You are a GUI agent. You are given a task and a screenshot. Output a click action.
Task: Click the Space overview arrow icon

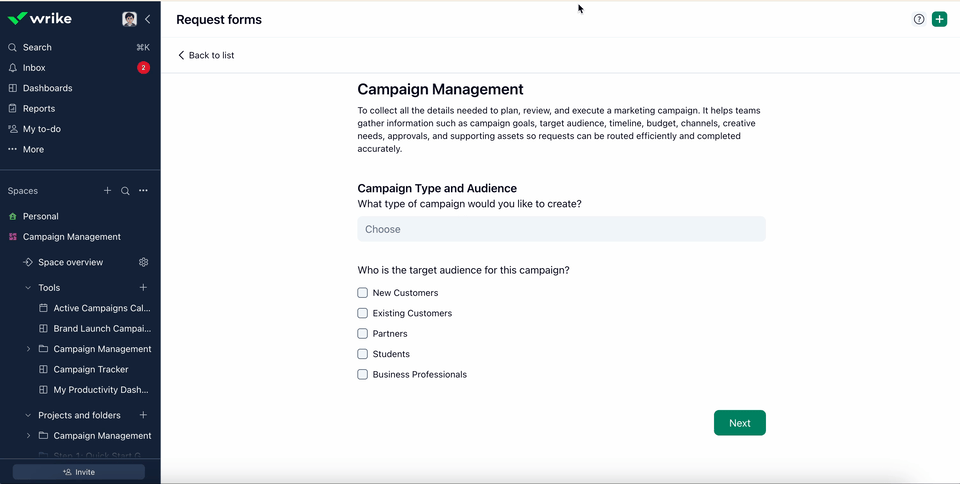coord(28,262)
